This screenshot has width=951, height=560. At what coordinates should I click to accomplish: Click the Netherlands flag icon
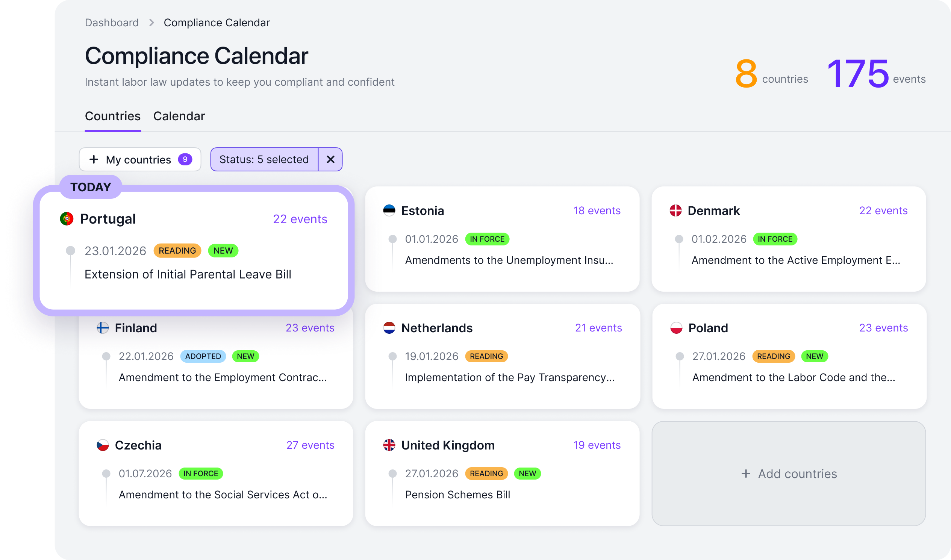pos(389,328)
